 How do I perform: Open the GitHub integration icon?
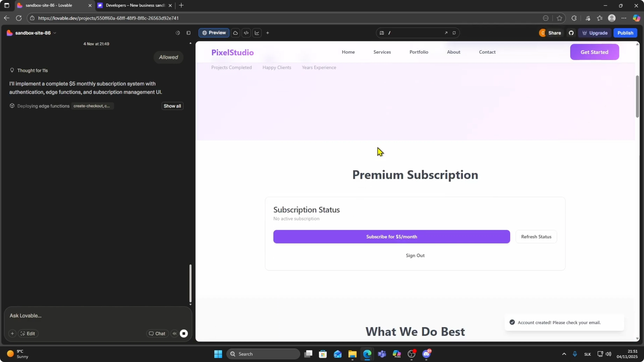(571, 33)
